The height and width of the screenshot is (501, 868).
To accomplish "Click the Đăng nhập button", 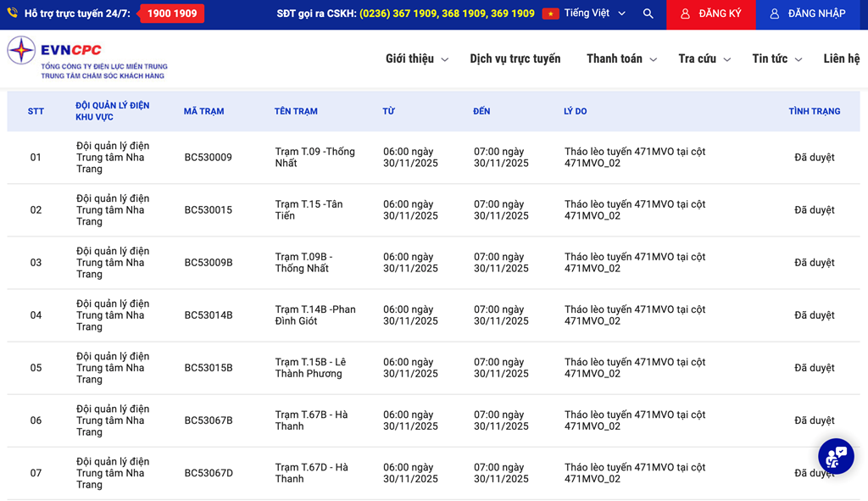I will point(807,14).
